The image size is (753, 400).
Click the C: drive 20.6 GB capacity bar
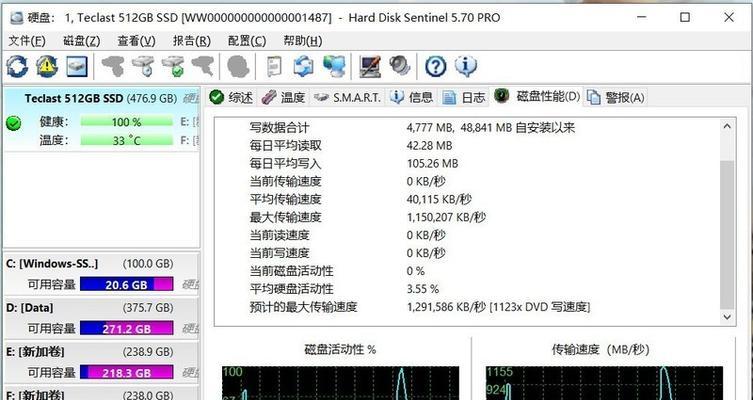pyautogui.click(x=126, y=284)
